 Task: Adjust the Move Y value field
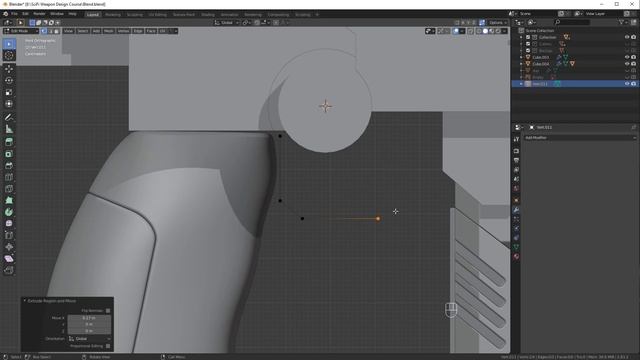89,324
